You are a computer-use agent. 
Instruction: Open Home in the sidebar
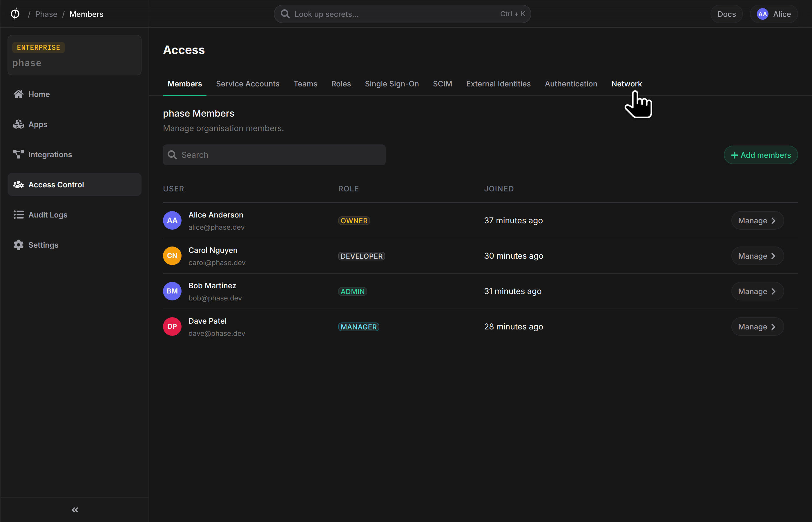click(x=74, y=94)
